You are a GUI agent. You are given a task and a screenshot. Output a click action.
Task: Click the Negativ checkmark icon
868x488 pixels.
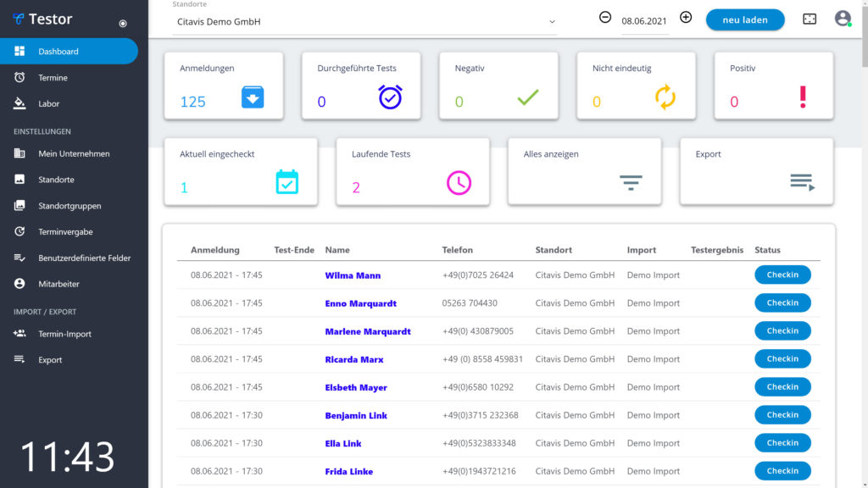click(x=527, y=97)
